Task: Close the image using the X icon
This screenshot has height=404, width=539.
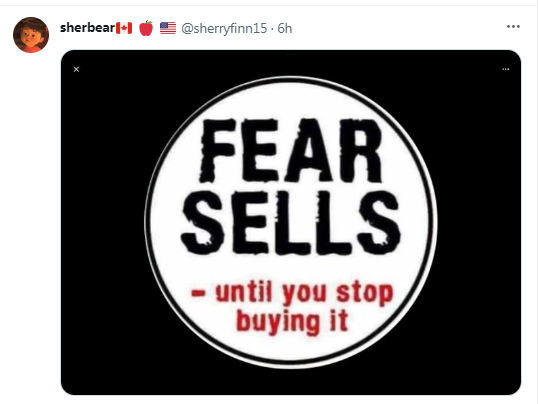Action: point(76,69)
